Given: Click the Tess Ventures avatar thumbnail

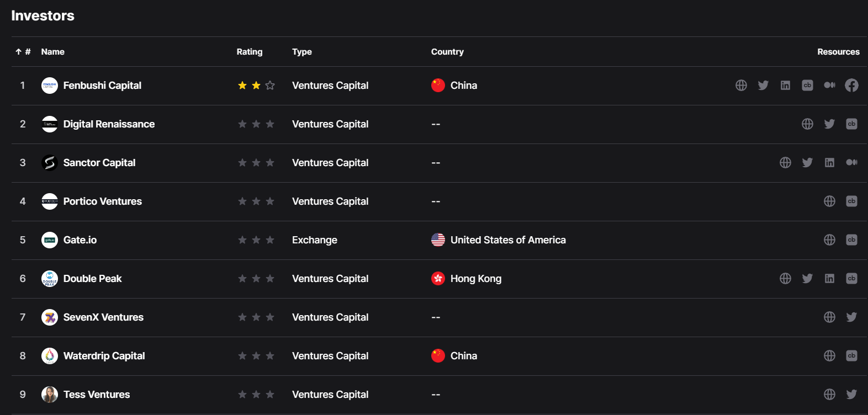Looking at the screenshot, I should pos(50,395).
